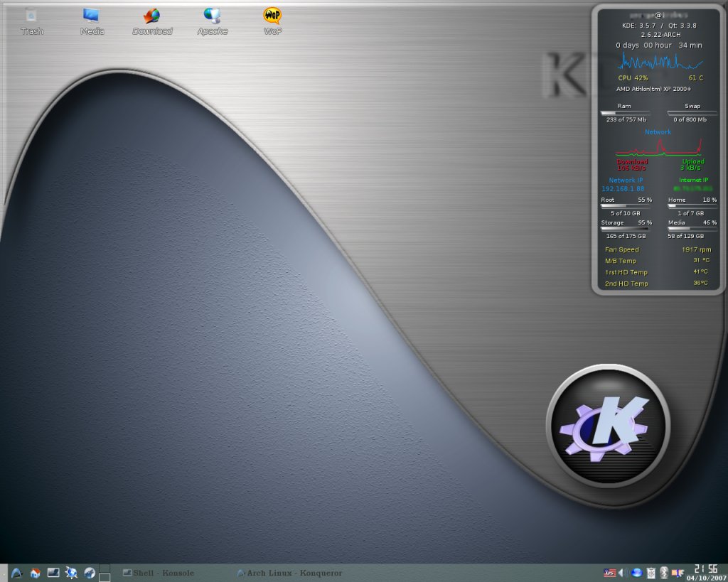Click the 2.6.22-ARCH kernel version text
This screenshot has height=582, width=728.
click(660, 35)
